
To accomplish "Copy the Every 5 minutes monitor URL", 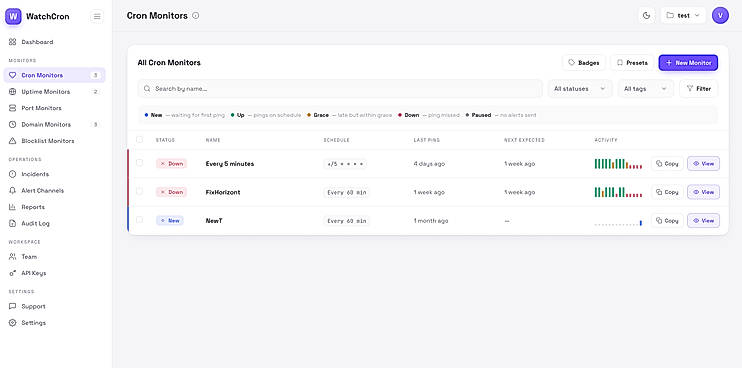I will click(667, 164).
